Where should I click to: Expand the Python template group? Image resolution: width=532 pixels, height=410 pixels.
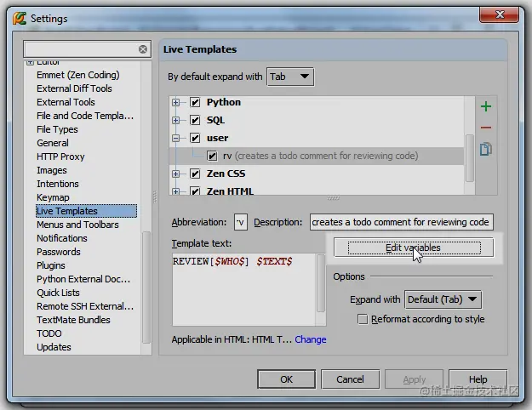(175, 102)
